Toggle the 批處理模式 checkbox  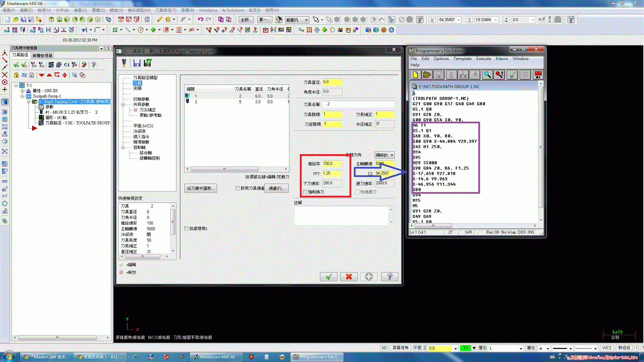(186, 229)
